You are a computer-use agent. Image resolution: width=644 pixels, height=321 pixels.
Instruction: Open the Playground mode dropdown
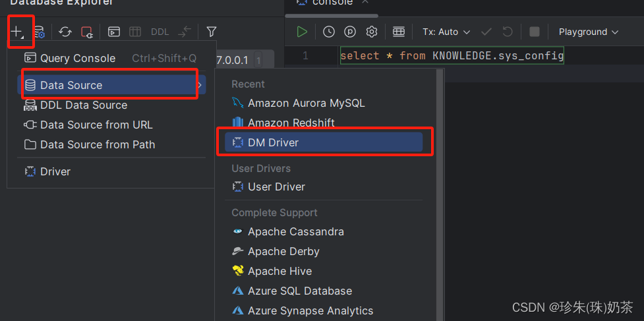coord(589,32)
